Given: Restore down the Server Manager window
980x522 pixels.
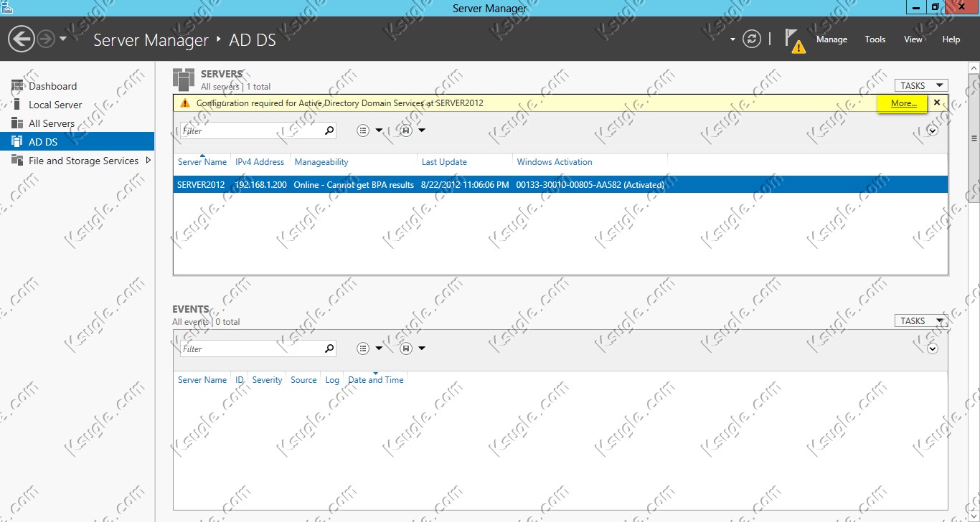Looking at the screenshot, I should click(x=935, y=7).
